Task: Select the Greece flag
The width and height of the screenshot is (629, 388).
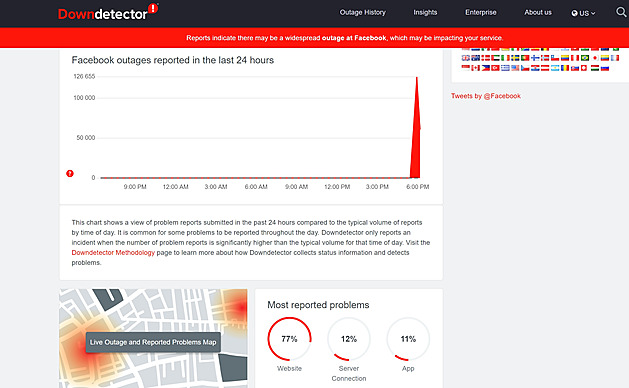Action: pos(505,68)
